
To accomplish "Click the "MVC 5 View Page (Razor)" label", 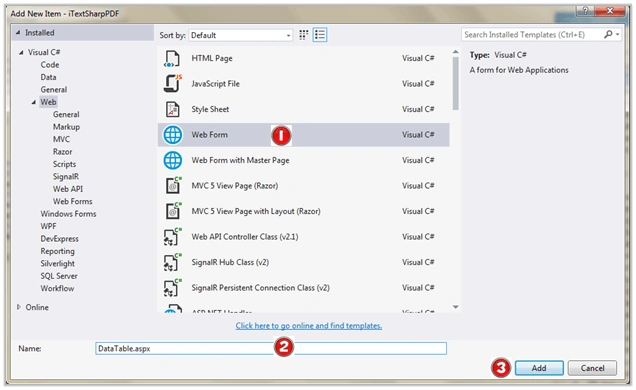I will point(234,186).
